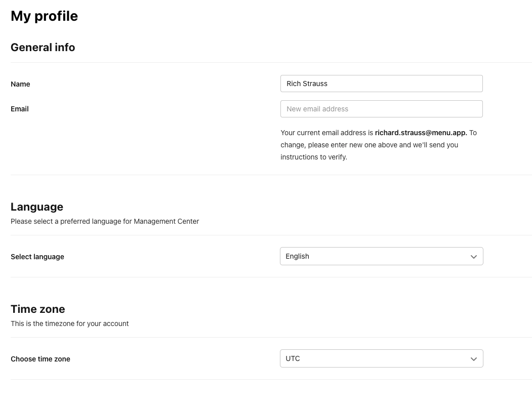The width and height of the screenshot is (532, 405).
Task: Click the General info section heading
Action: coord(43,47)
